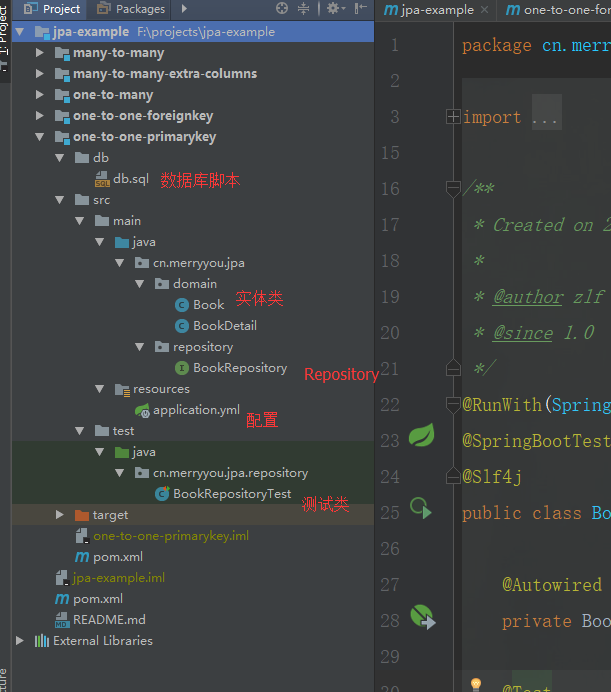
Task: Click the External Libraries icon
Action: [42, 641]
